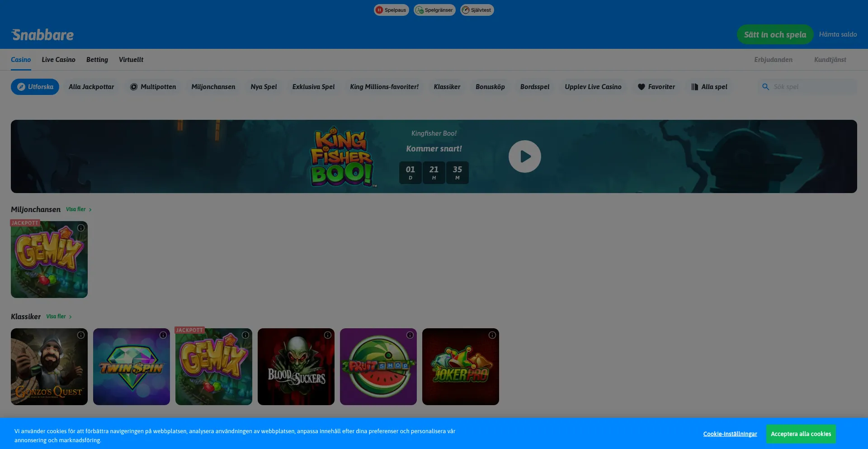Show info for Gemix in Miljonchansen
This screenshot has height=449, width=868.
pyautogui.click(x=81, y=228)
